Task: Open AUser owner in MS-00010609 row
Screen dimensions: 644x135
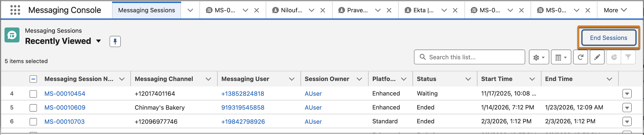Action: [x=313, y=108]
